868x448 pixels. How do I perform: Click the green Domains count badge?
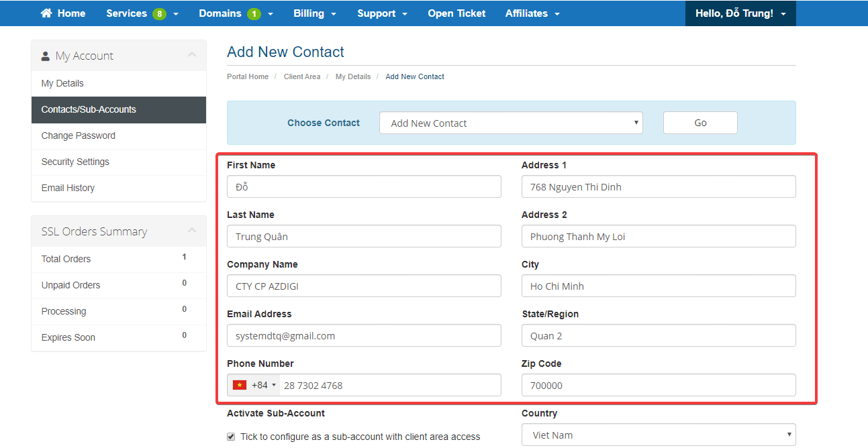[254, 13]
